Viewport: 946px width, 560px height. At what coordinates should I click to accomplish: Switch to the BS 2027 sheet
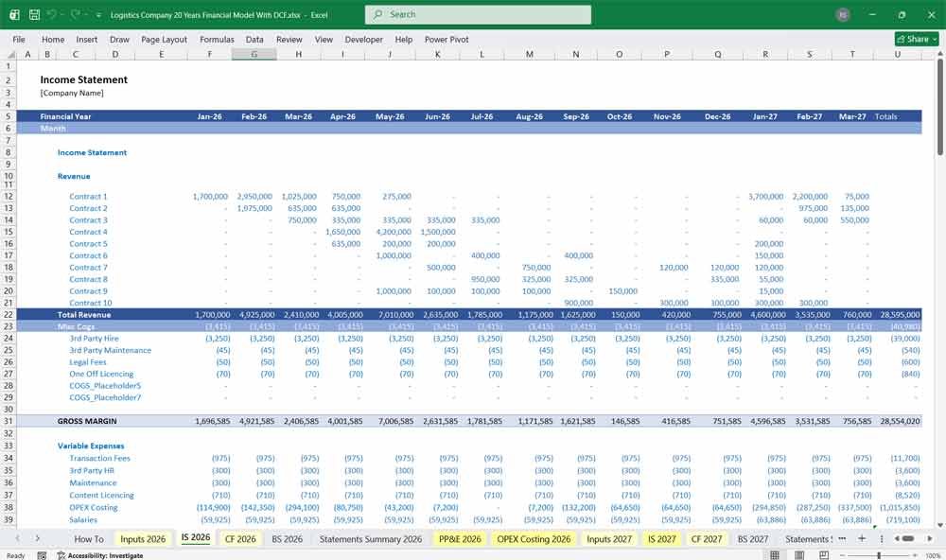click(753, 539)
